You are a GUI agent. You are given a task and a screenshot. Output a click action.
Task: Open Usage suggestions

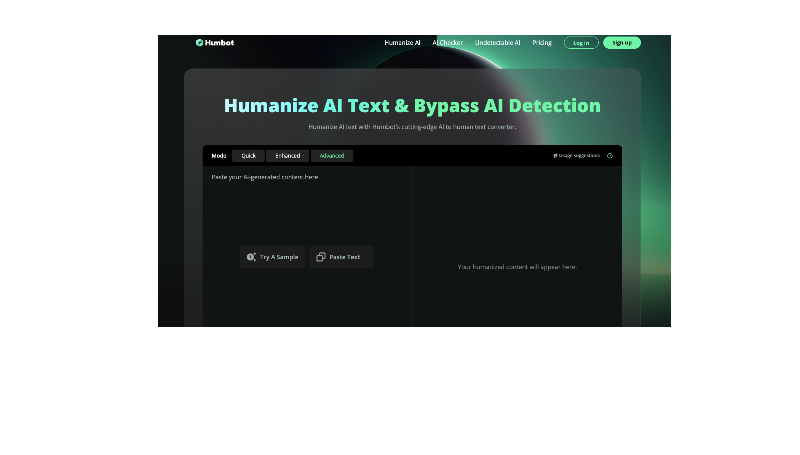577,156
